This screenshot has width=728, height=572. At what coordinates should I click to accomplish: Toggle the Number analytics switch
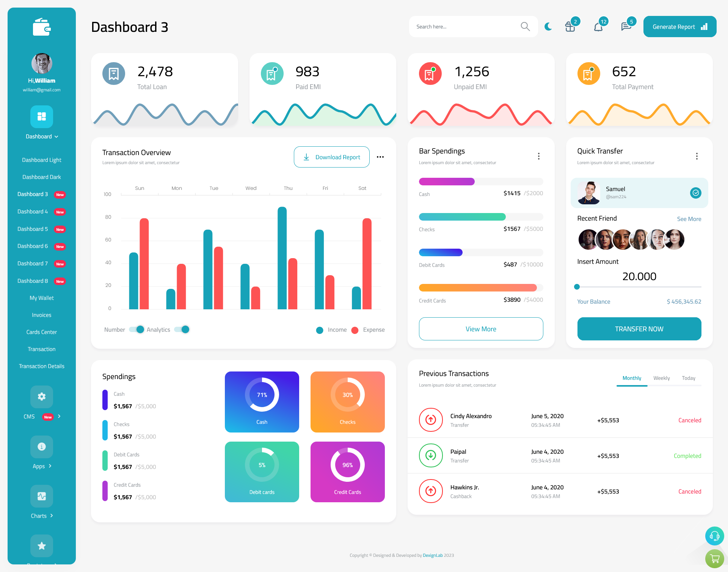point(135,329)
